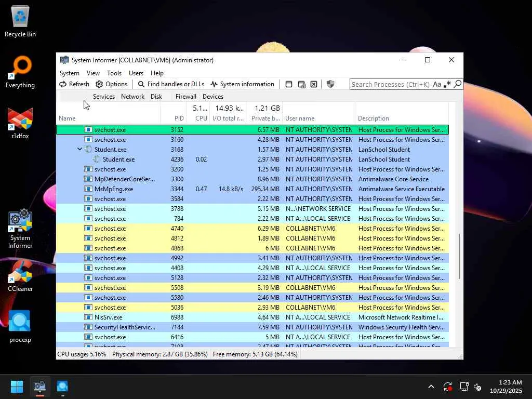Image resolution: width=532 pixels, height=399 pixels.
Task: Select svchost.exe with PID 5508
Action: coord(252,288)
